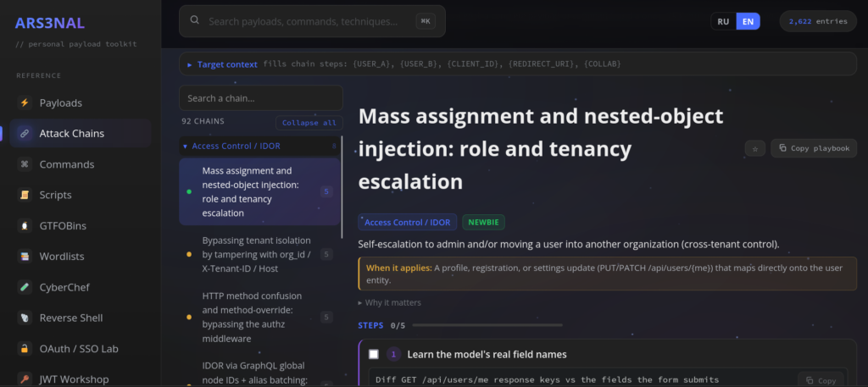Click the Payloads lightning icon
868x387 pixels.
pyautogui.click(x=25, y=102)
